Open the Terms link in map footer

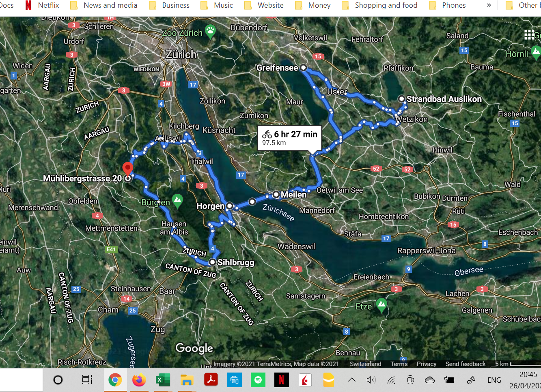click(x=399, y=364)
